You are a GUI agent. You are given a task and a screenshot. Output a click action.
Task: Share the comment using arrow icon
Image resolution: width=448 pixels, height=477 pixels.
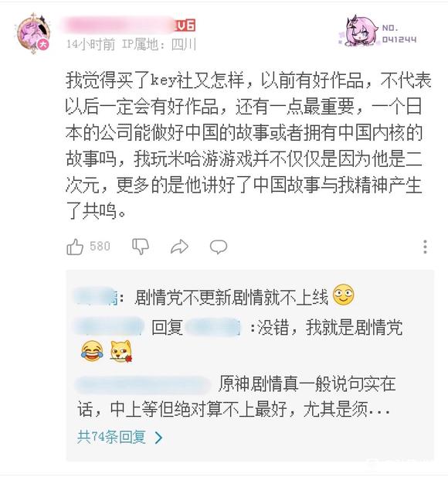tap(180, 247)
